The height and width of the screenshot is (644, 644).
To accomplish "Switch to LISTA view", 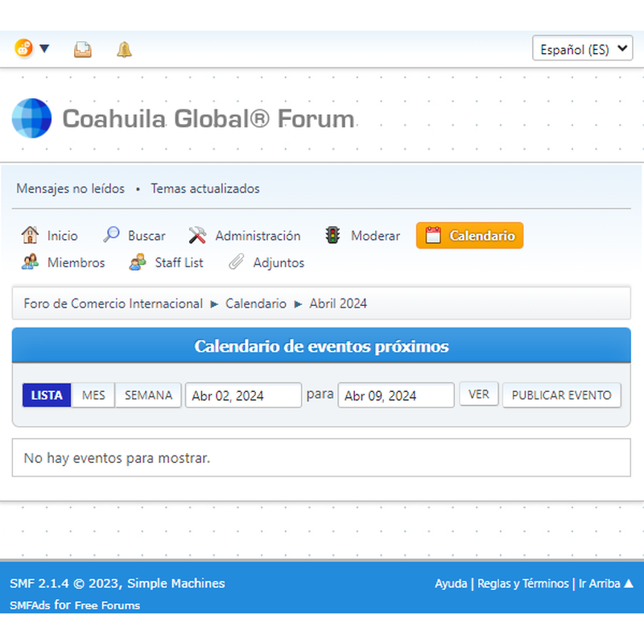I will (47, 395).
